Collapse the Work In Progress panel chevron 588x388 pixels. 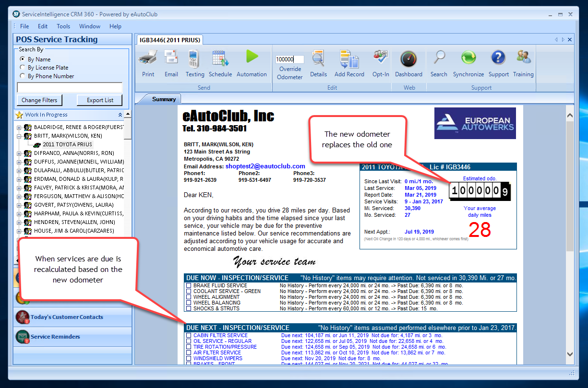(x=120, y=115)
